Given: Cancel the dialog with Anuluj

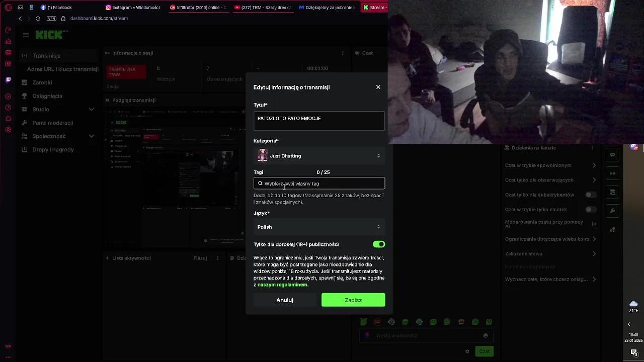Looking at the screenshot, I should pyautogui.click(x=285, y=300).
